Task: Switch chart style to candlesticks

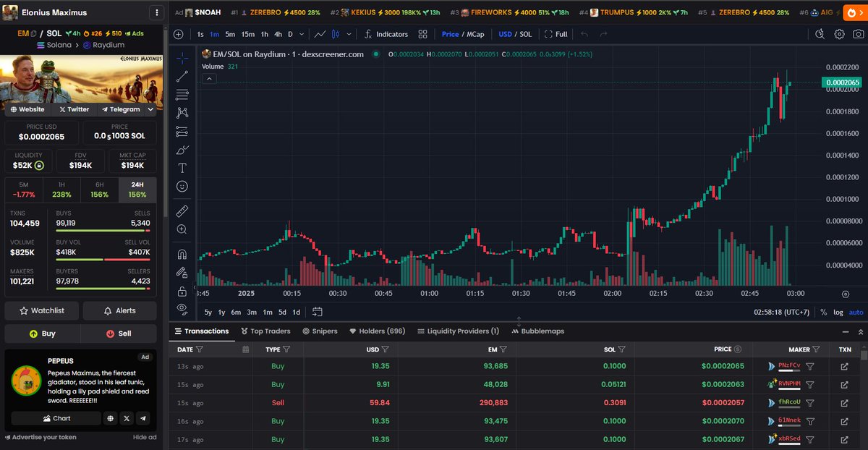Action: point(335,34)
